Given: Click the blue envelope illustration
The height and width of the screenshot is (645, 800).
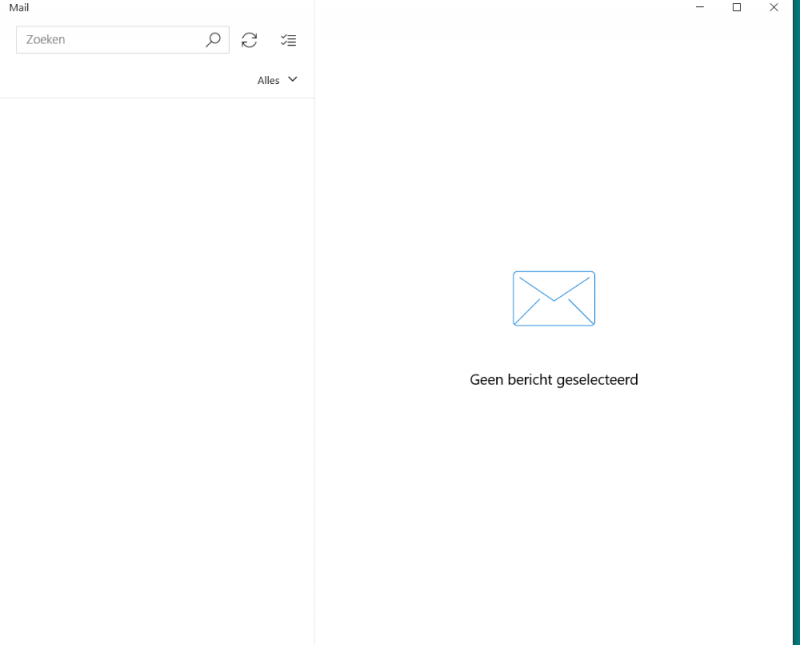Looking at the screenshot, I should click(x=553, y=298).
